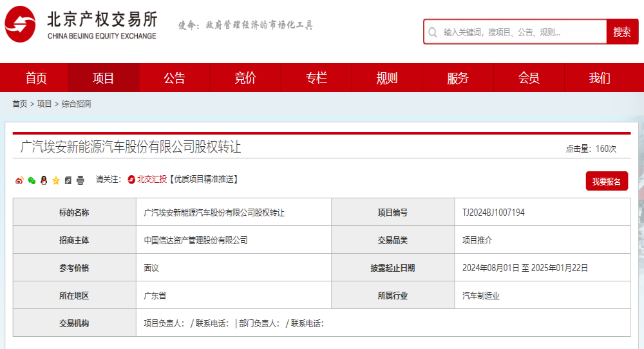This screenshot has height=349, width=644.
Task: Follow the 北交汇投 link
Action: coord(151,180)
